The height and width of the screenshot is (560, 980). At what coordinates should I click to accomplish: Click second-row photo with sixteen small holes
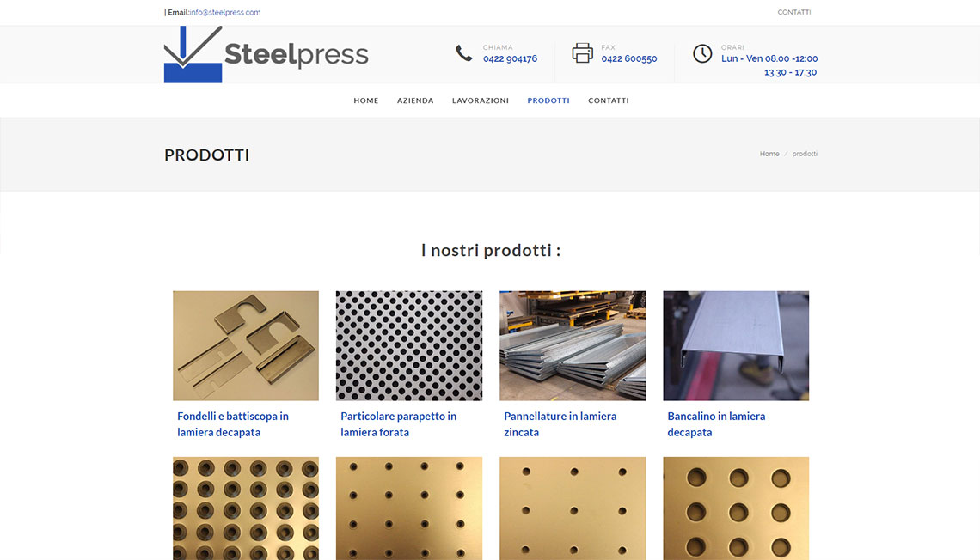click(409, 508)
